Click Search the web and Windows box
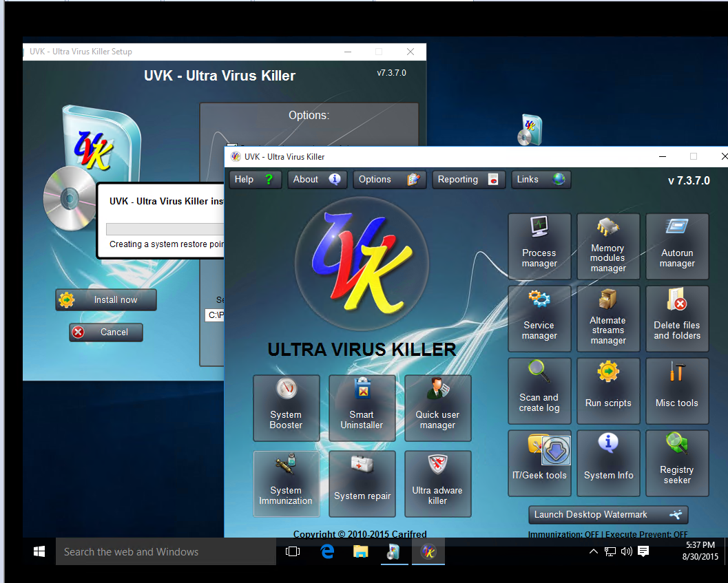Image resolution: width=728 pixels, height=583 pixels. point(166,551)
